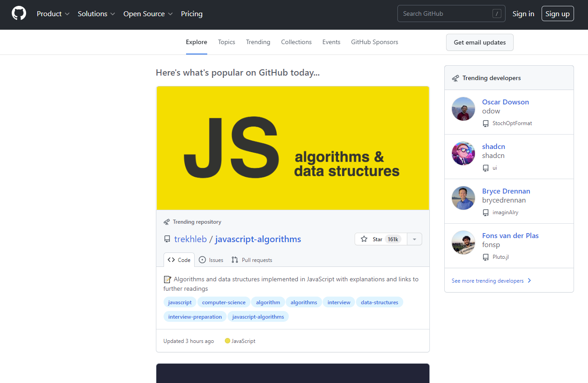Click the telescope icon beside Trending developers
This screenshot has width=588, height=383.
(x=456, y=78)
